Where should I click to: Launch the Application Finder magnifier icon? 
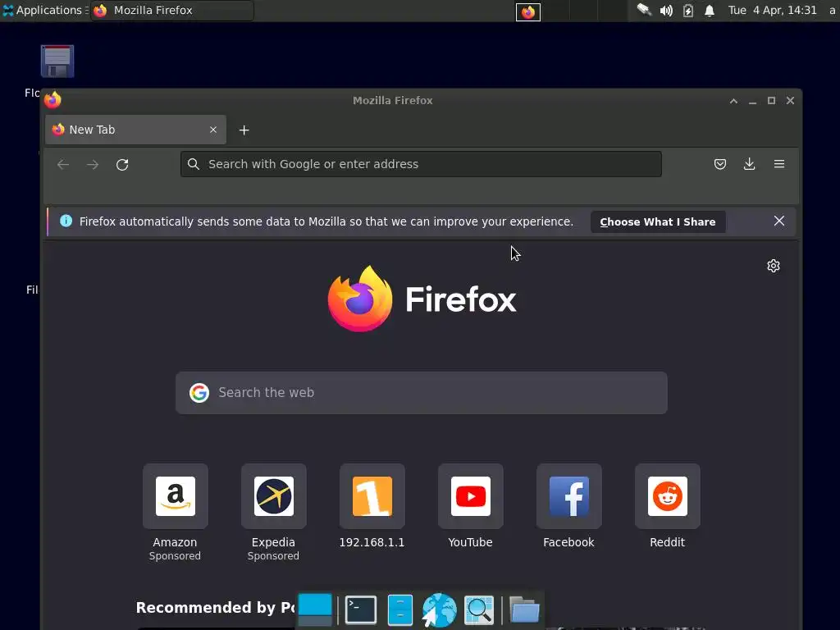pyautogui.click(x=479, y=610)
